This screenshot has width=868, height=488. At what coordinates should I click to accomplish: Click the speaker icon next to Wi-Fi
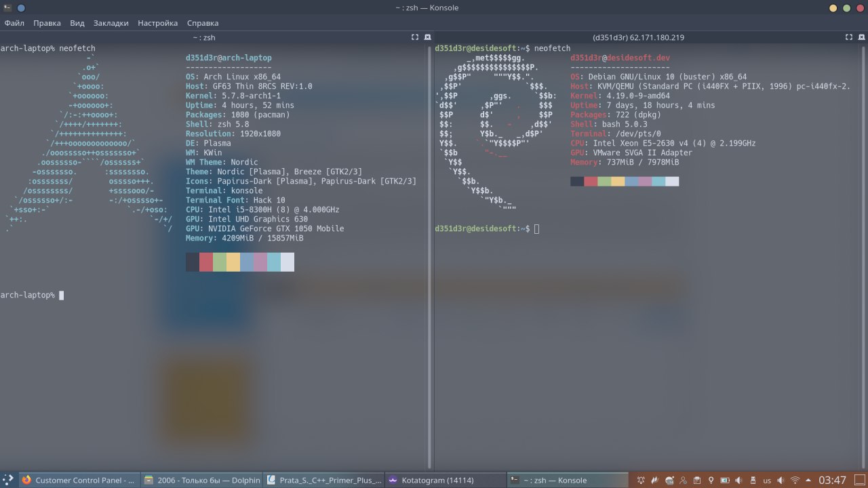[781, 480]
